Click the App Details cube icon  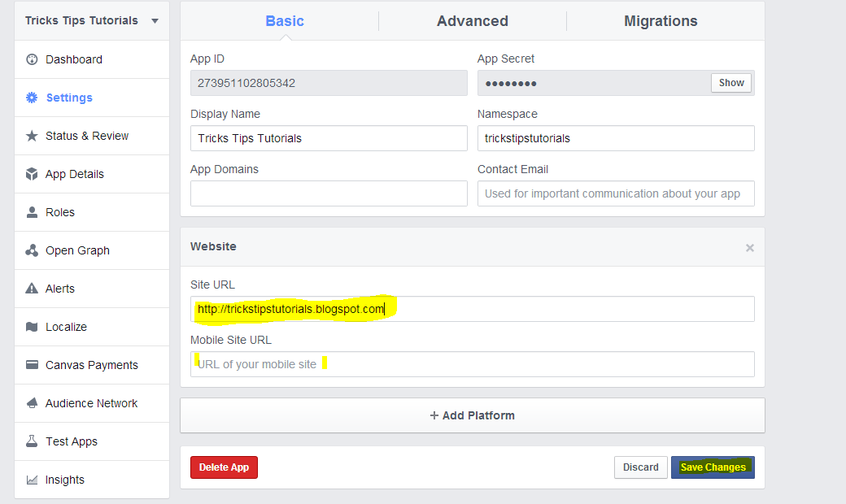tap(32, 174)
